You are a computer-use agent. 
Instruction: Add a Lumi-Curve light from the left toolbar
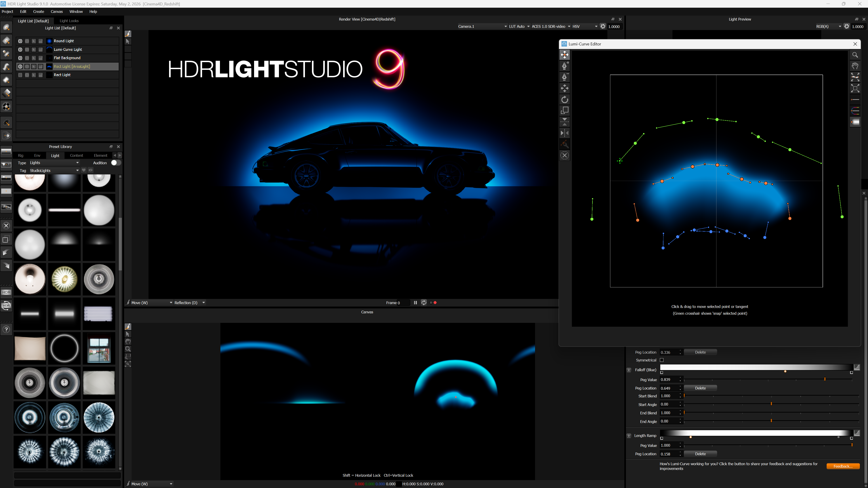[6, 67]
